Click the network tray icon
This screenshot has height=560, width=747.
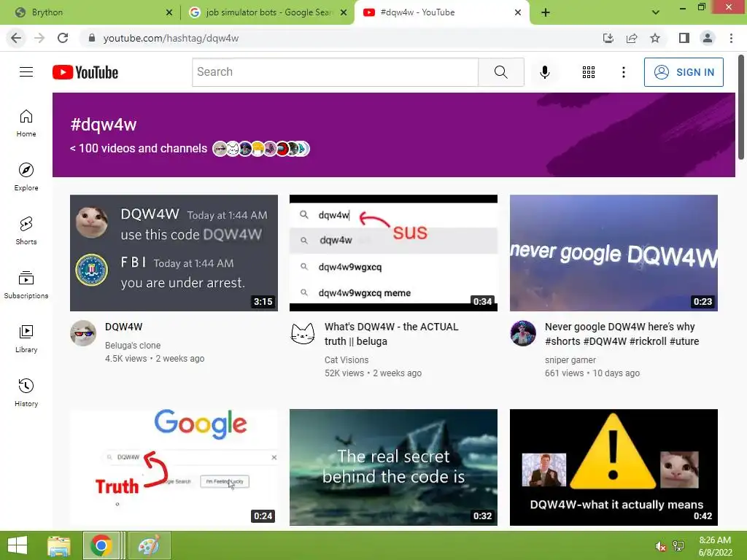pyautogui.click(x=678, y=546)
